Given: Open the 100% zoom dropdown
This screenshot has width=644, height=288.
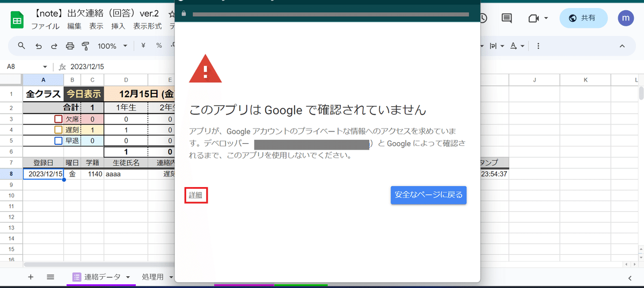Looking at the screenshot, I should [x=112, y=46].
